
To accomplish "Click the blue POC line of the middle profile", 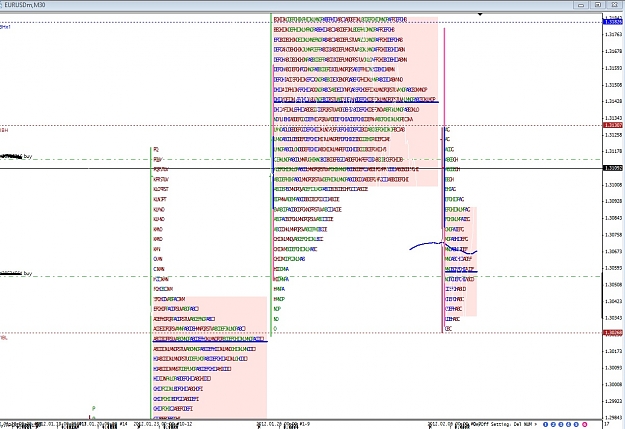I will (356, 102).
